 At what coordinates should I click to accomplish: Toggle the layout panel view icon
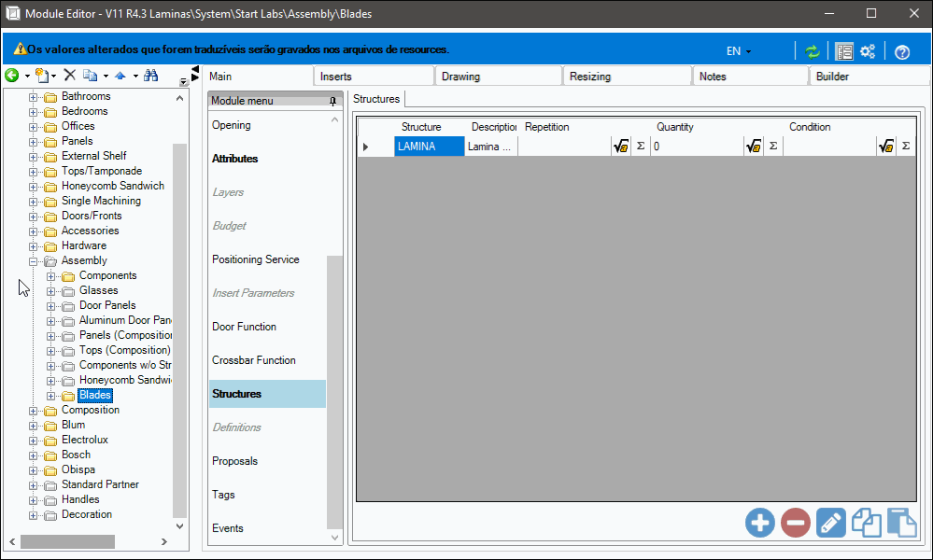tap(843, 51)
